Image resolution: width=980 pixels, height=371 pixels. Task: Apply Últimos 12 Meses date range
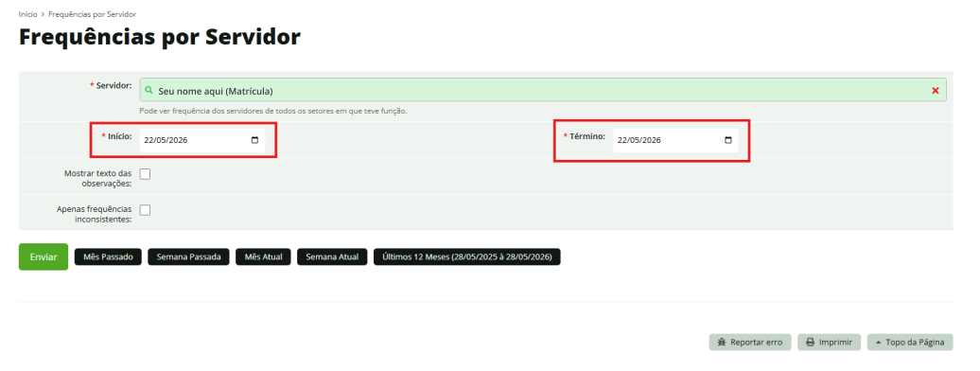click(x=467, y=257)
